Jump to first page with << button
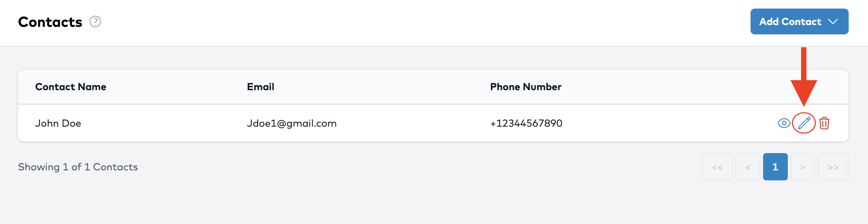Viewport: 868px width, 224px height. point(717,167)
